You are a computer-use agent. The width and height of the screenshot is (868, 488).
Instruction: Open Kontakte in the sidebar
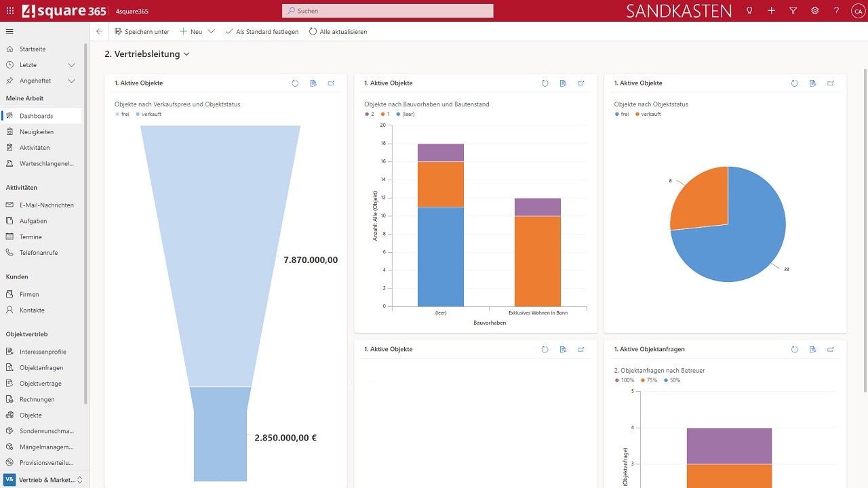tap(41, 310)
